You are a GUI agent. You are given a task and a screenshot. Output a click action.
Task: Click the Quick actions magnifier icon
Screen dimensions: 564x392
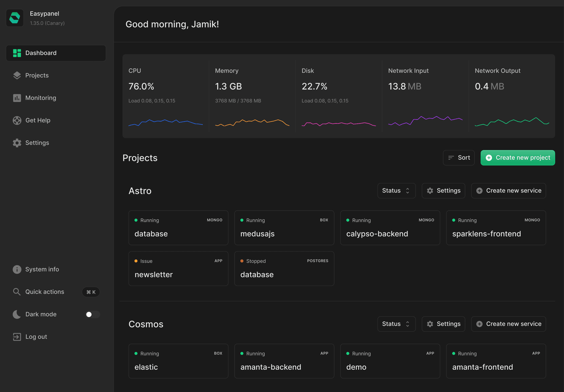pos(17,292)
